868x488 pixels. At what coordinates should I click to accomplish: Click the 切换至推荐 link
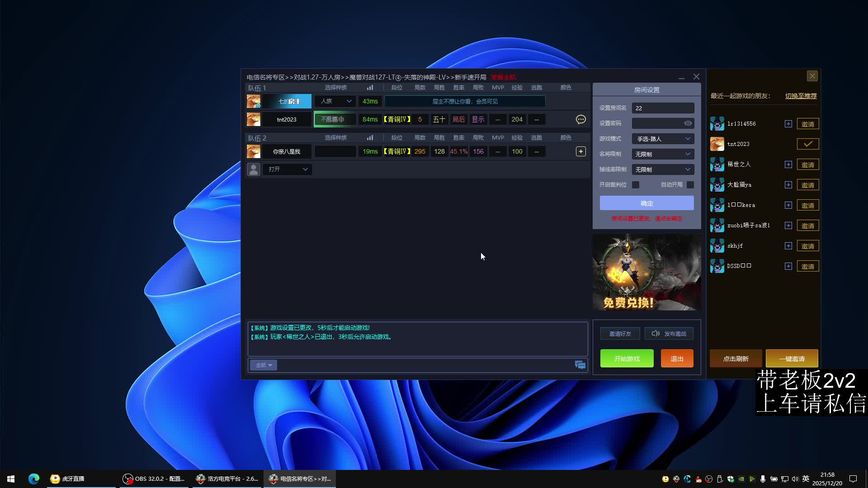(x=801, y=96)
